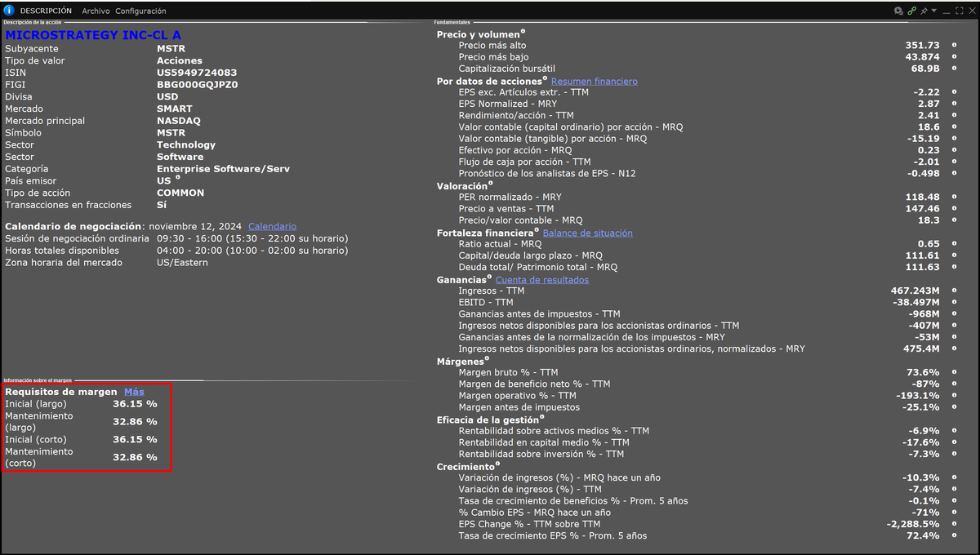Click info dot next to Precio más alto value

point(953,45)
